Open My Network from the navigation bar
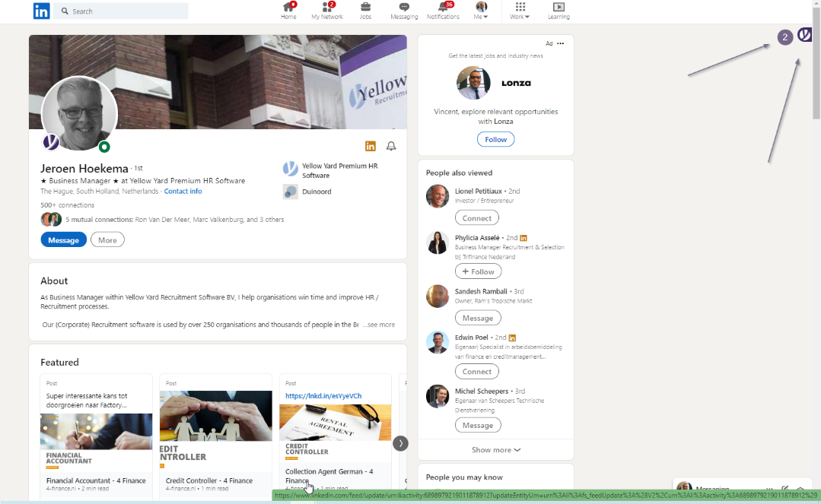 (x=327, y=11)
